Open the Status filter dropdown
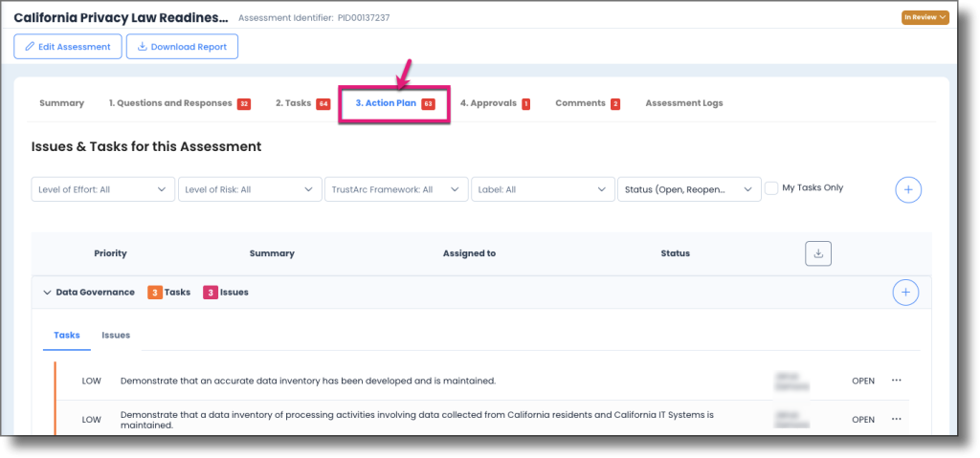 pyautogui.click(x=689, y=190)
